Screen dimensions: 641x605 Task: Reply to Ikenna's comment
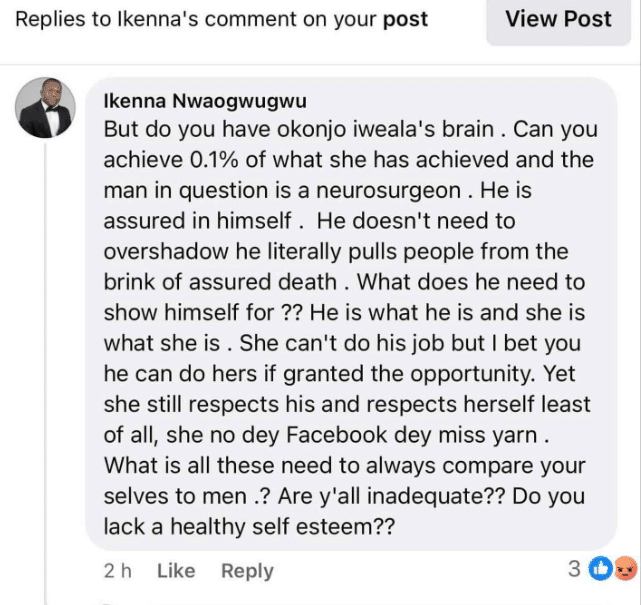(x=247, y=571)
